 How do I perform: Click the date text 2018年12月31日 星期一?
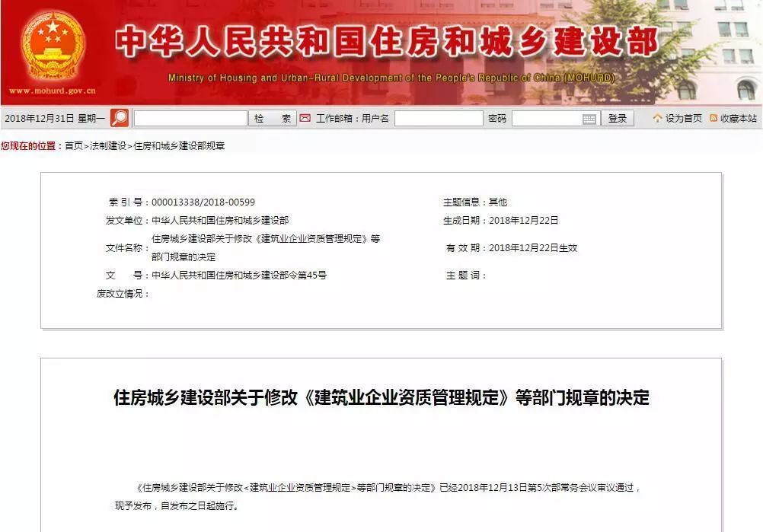click(x=55, y=118)
